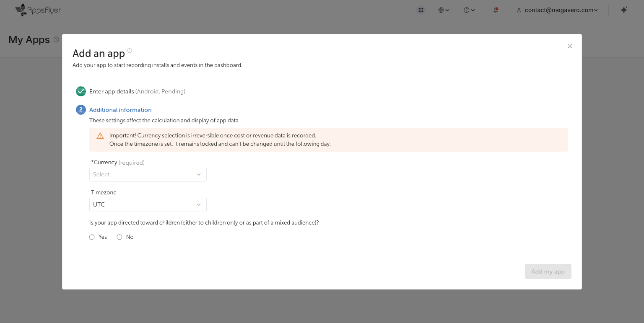Open the globe language menu

point(444,10)
